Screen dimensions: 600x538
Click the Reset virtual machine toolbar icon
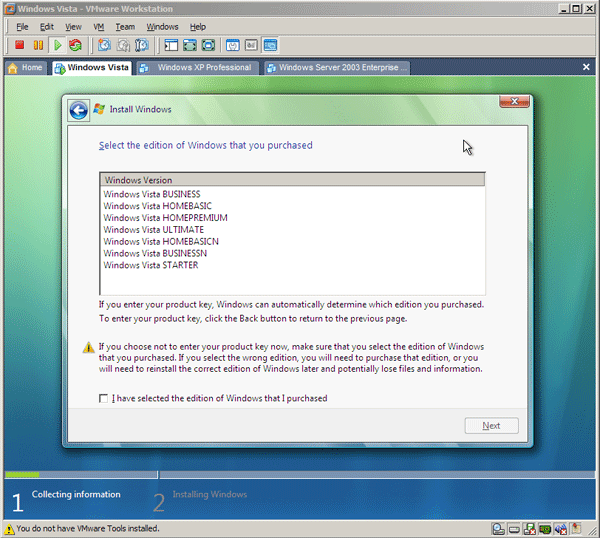(75, 45)
